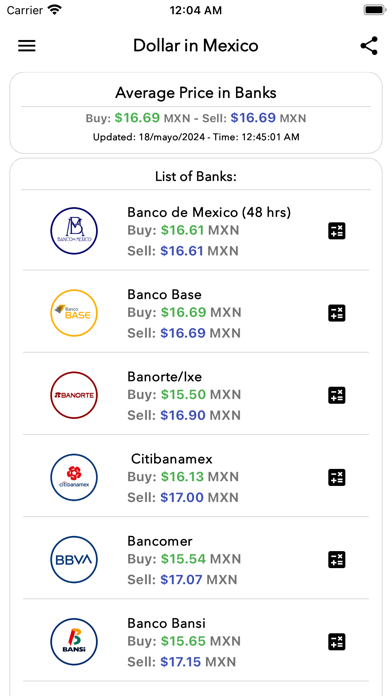Tap Banco Bansi buy price $15.65
The image size is (392, 696).
tap(183, 641)
